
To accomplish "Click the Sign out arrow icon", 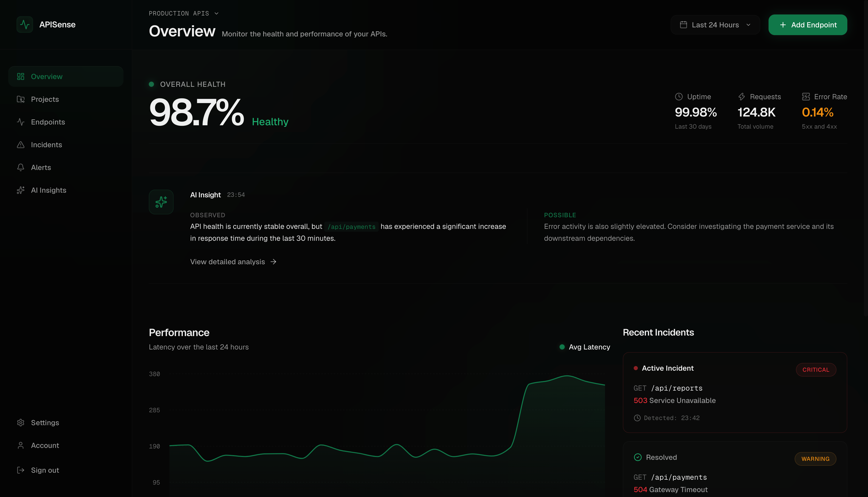I will 21,470.
